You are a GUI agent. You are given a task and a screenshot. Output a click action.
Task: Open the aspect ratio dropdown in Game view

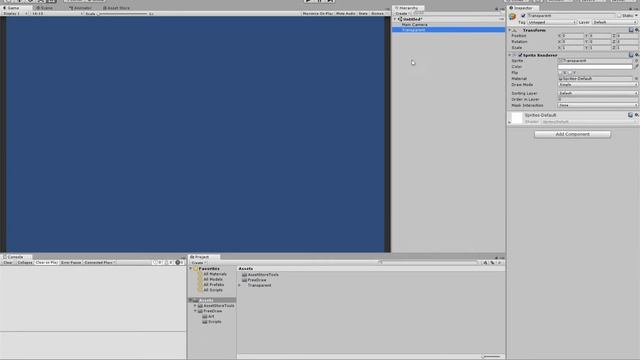(57, 13)
